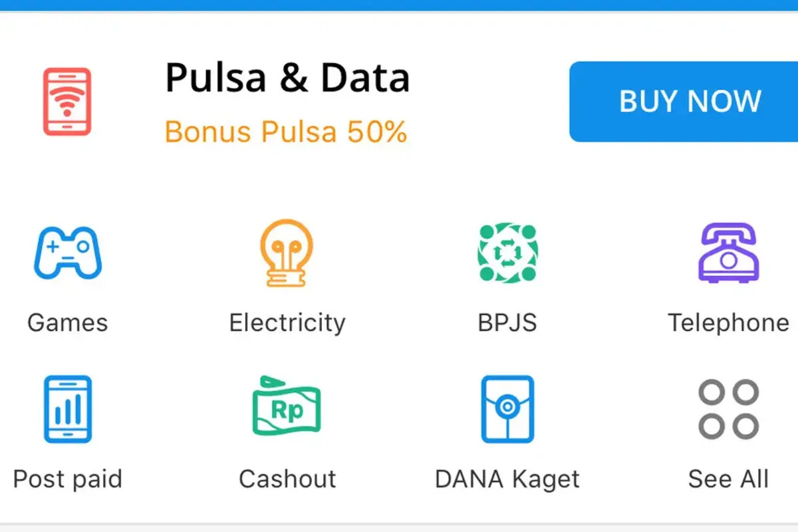Screen dimensions: 798x532
Task: Select the Games text label
Action: click(x=68, y=323)
